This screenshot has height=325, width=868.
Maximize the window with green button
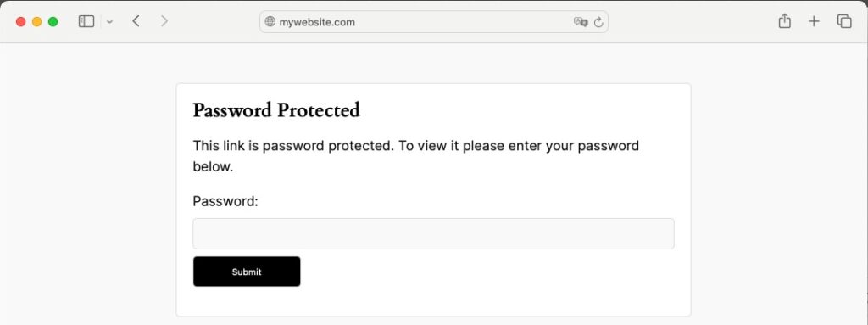(x=53, y=21)
